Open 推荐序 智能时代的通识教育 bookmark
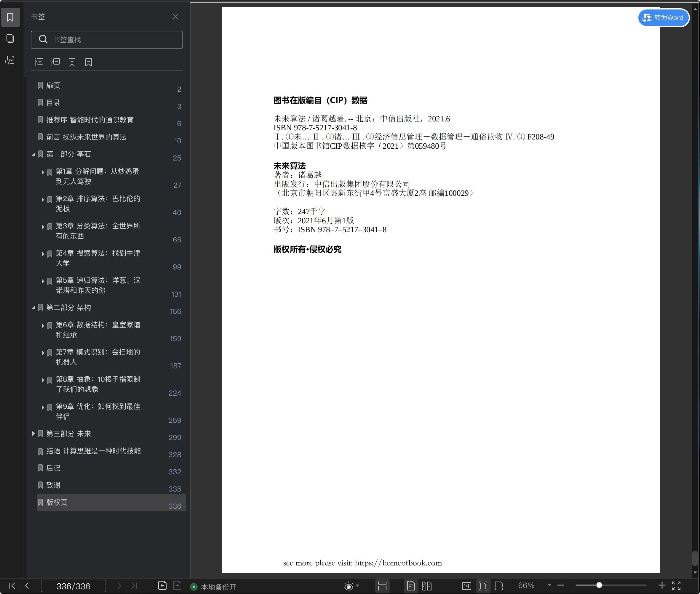The height and width of the screenshot is (594, 700). click(x=90, y=120)
